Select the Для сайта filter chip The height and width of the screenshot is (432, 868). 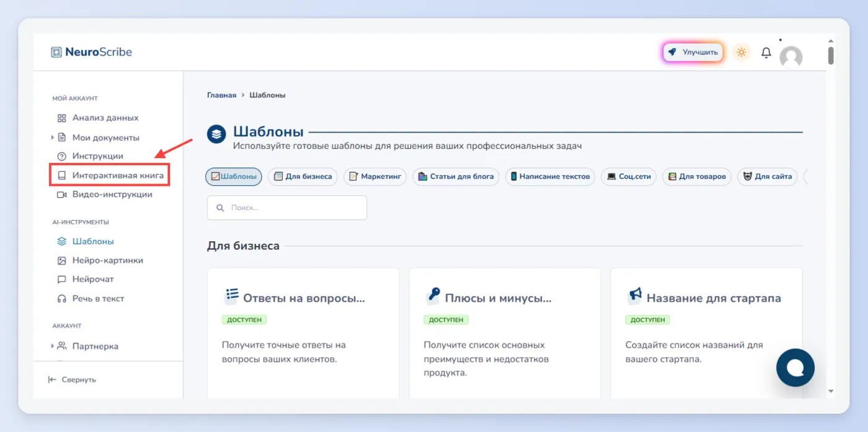(767, 177)
